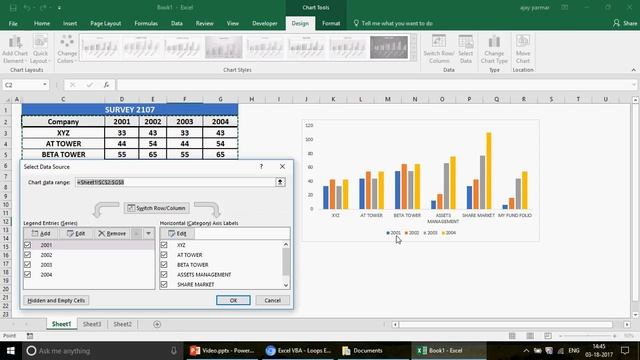
Task: Uncheck the AT TOWER category checkbox
Action: point(164,255)
